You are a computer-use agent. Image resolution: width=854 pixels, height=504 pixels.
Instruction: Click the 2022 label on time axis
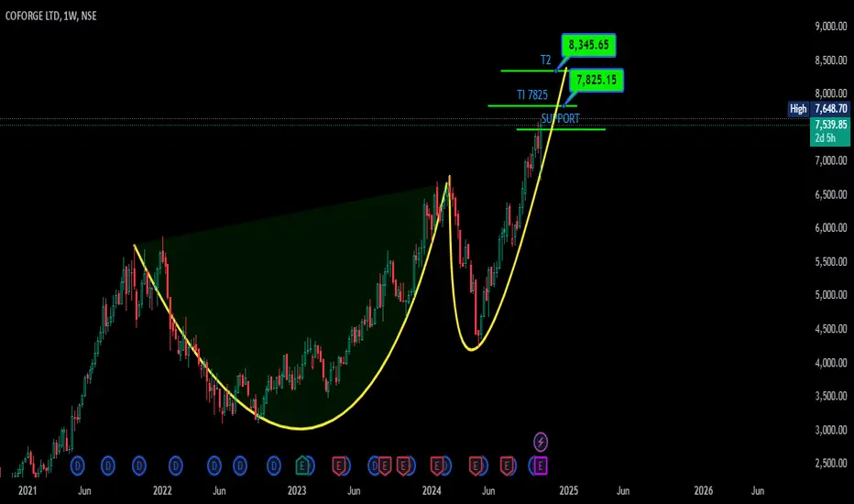click(x=162, y=490)
